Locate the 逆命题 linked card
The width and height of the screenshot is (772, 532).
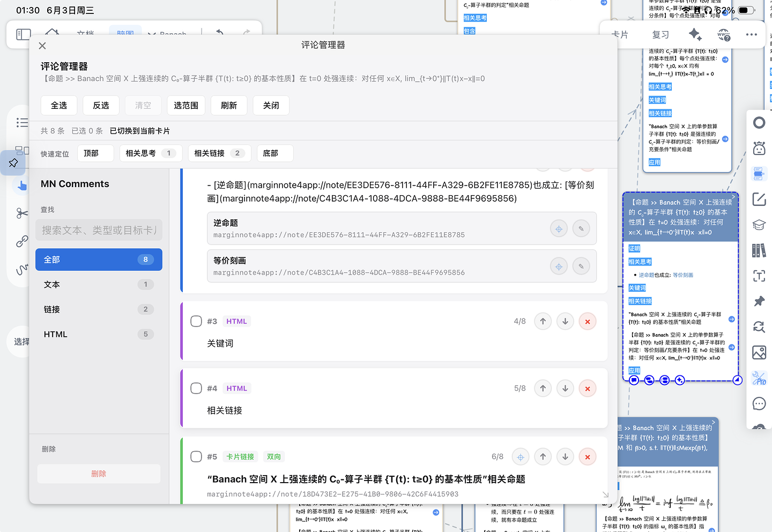tap(559, 229)
